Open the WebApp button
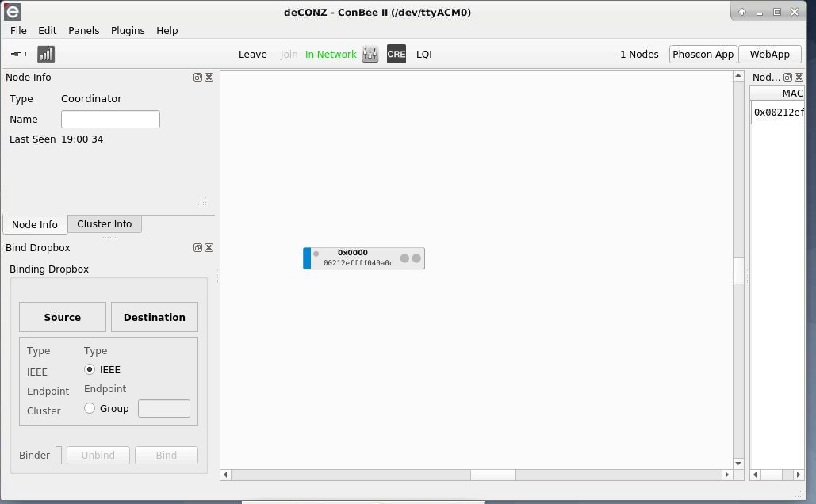Screen dimensions: 816x504 coord(770,54)
